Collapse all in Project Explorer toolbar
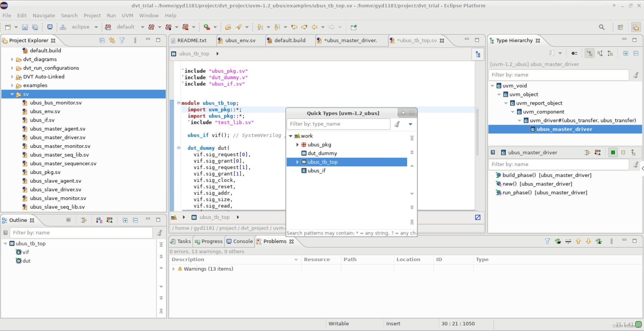Image resolution: width=644 pixels, height=331 pixels. (102, 40)
